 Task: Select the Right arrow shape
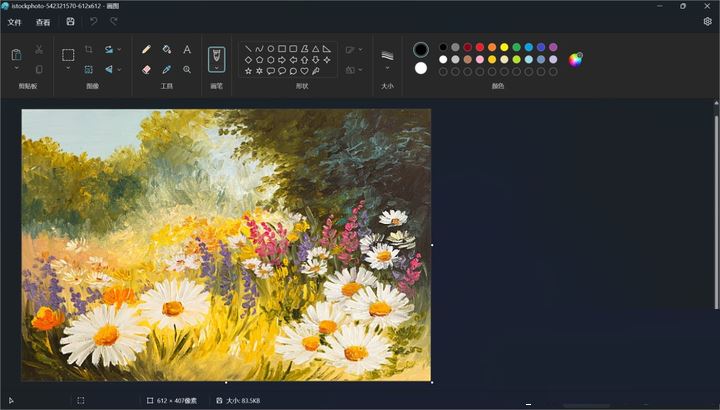pyautogui.click(x=282, y=60)
